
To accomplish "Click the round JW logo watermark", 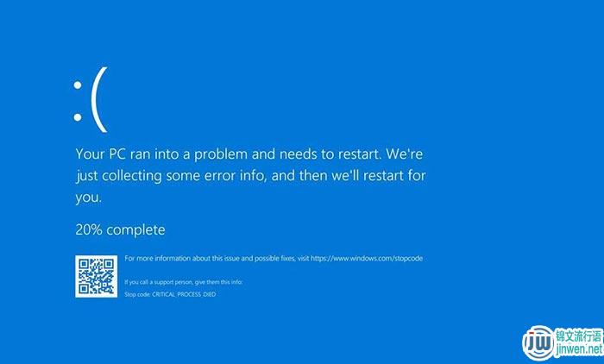I will tap(538, 342).
